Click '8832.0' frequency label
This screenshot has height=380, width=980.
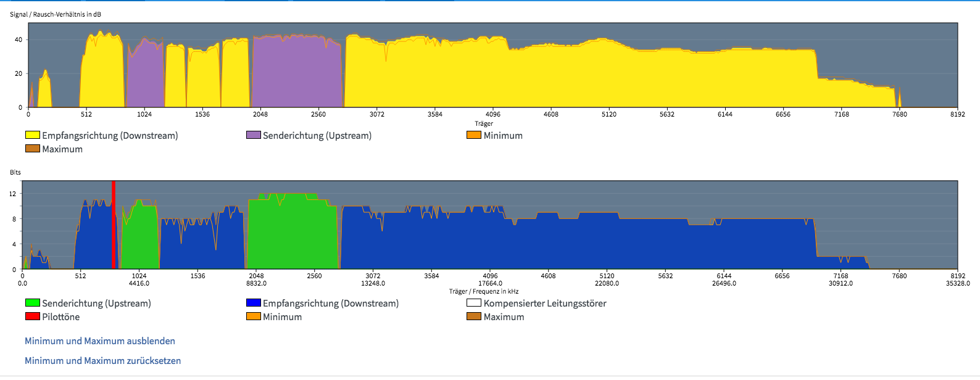(256, 284)
